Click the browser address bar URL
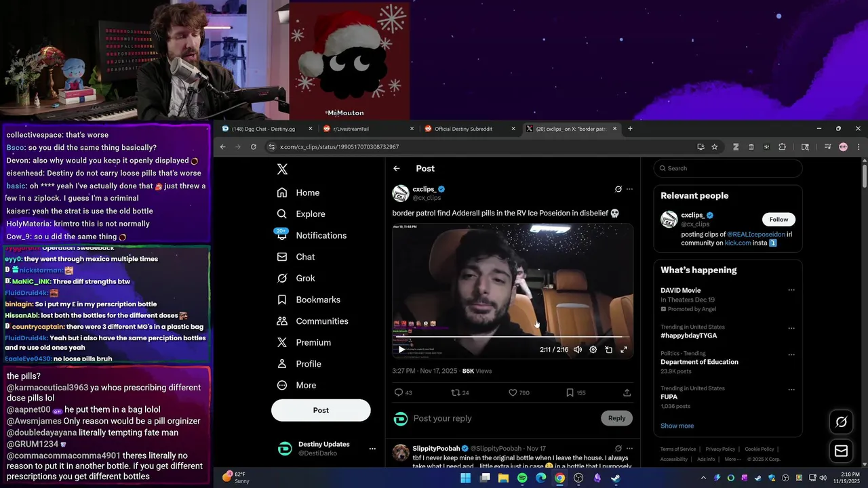Screen dimensions: 868x488 pyautogui.click(x=339, y=147)
